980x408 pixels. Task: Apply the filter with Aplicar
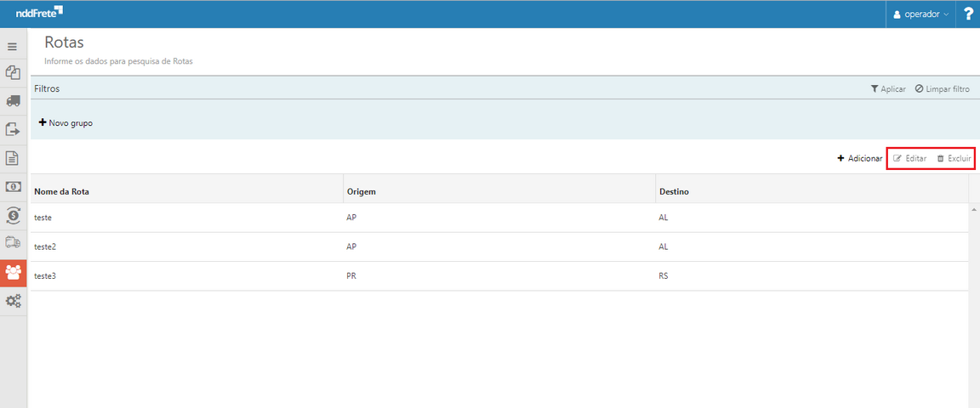pyautogui.click(x=887, y=88)
